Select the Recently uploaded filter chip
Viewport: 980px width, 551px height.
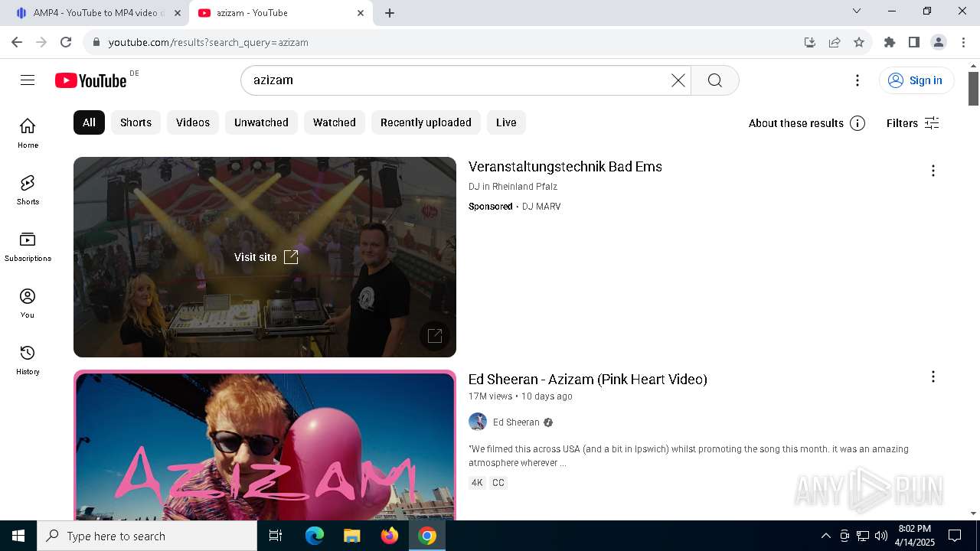[x=426, y=122]
